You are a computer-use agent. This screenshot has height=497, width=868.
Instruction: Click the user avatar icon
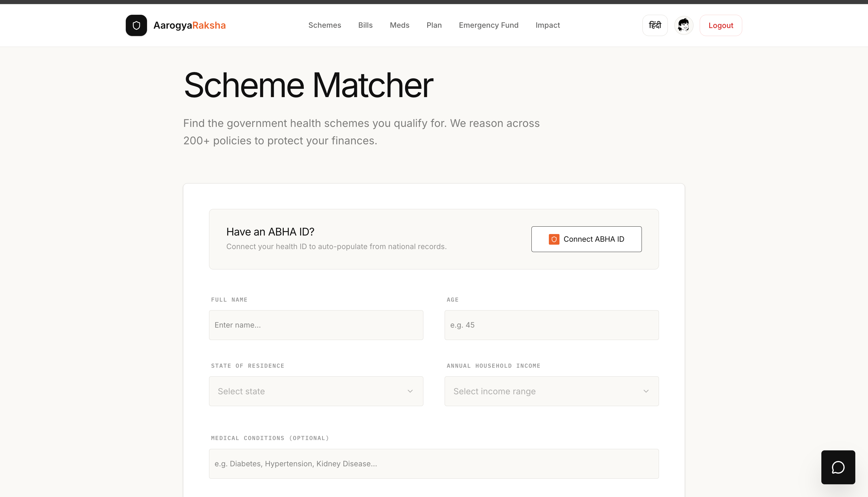tap(683, 25)
